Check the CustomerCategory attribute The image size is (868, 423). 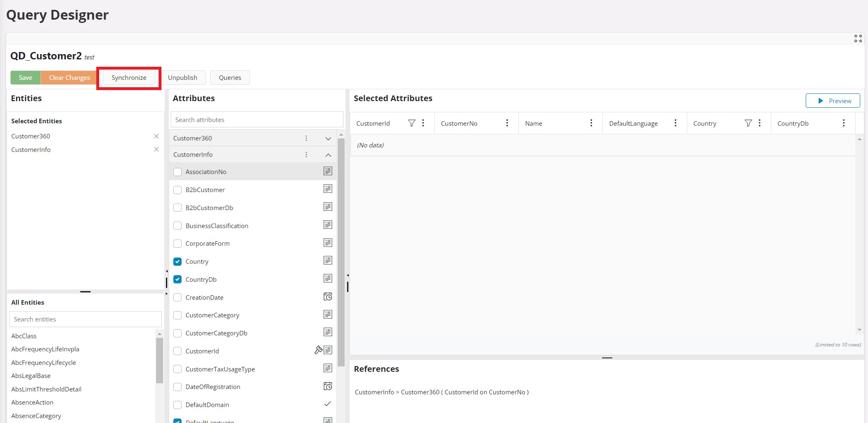pos(177,315)
